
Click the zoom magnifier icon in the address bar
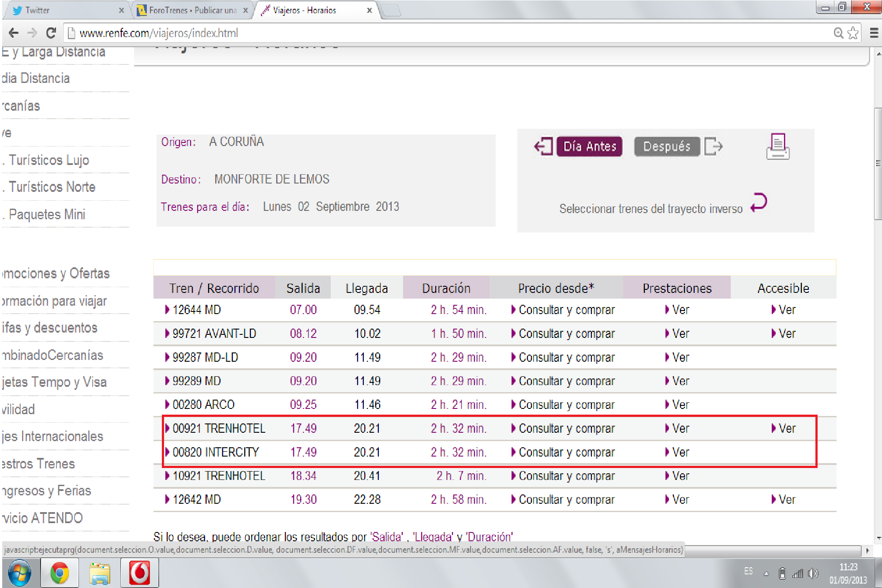pyautogui.click(x=838, y=33)
